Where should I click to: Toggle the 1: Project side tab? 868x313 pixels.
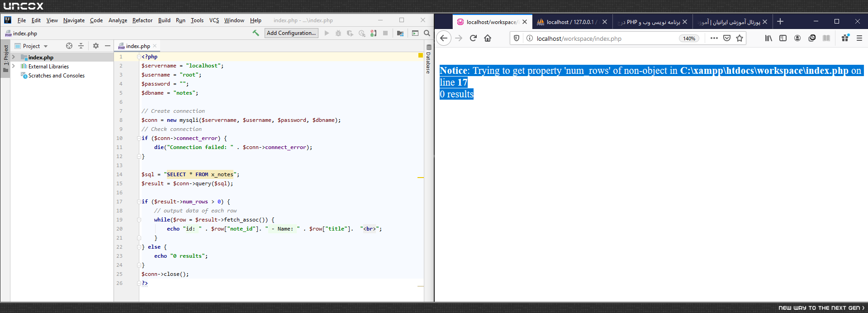pos(6,59)
